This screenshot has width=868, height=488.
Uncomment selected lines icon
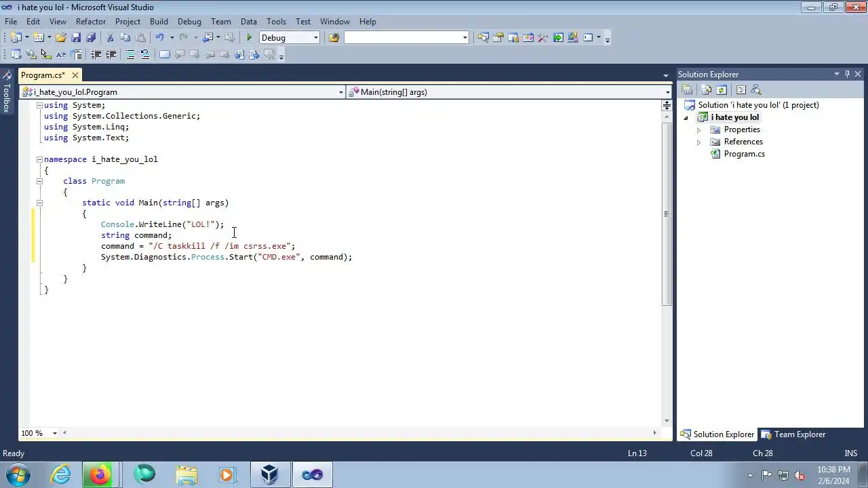[x=145, y=55]
